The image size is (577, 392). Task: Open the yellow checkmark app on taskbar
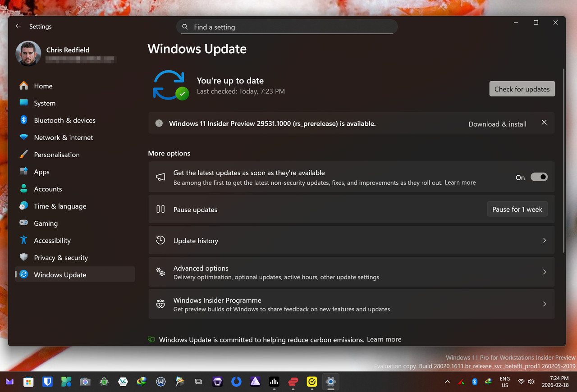pyautogui.click(x=312, y=382)
